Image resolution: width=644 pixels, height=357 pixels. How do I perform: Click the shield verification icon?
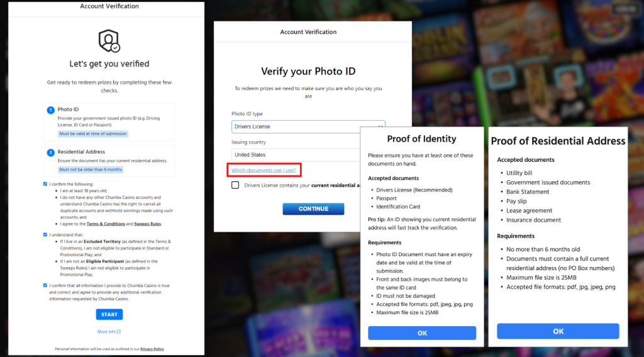109,41
